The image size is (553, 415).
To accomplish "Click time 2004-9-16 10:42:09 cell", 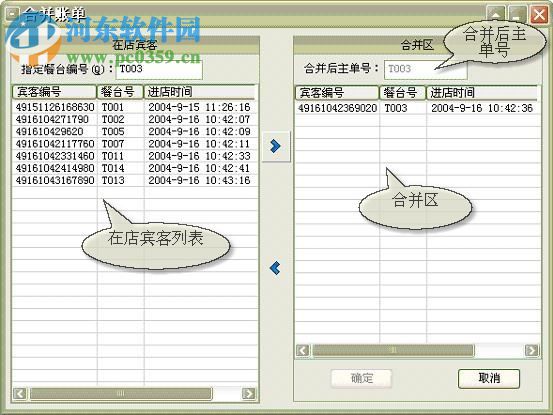I will point(199,132).
